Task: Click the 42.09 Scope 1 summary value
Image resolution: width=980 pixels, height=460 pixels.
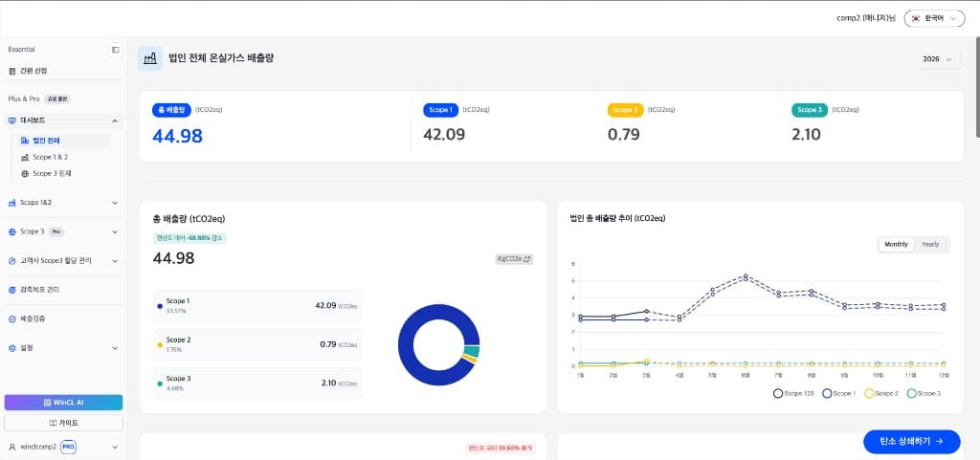Action: pyautogui.click(x=444, y=134)
